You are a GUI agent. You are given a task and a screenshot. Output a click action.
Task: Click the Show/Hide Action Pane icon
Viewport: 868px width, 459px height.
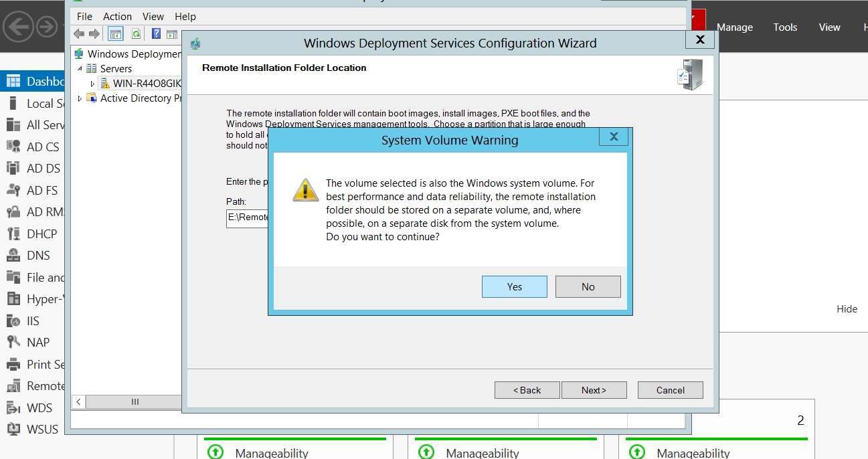tap(172, 34)
